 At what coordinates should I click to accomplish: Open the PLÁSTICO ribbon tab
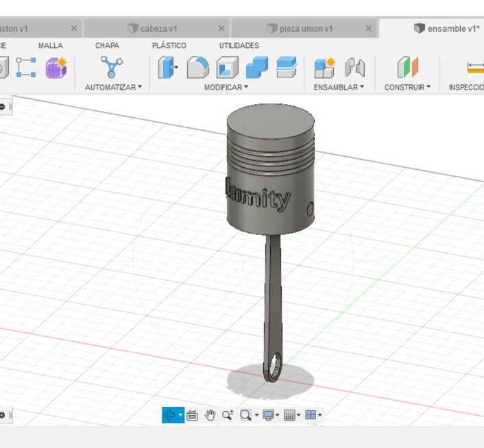coord(169,45)
